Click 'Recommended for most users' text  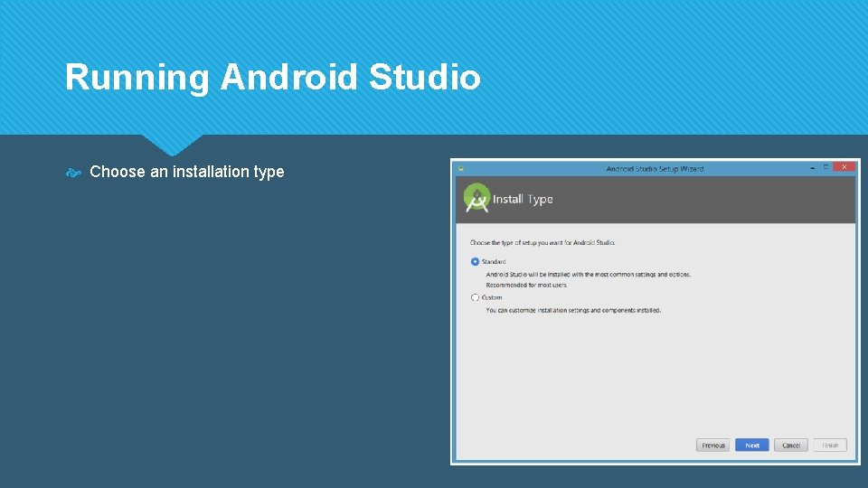tap(526, 285)
